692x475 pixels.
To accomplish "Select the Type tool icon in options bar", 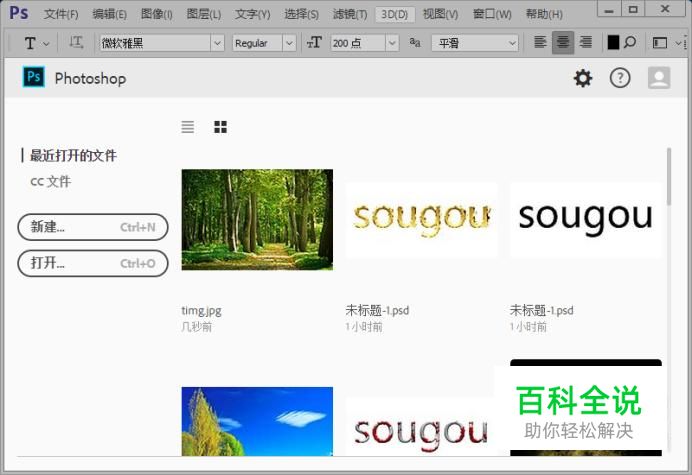I will coord(30,43).
